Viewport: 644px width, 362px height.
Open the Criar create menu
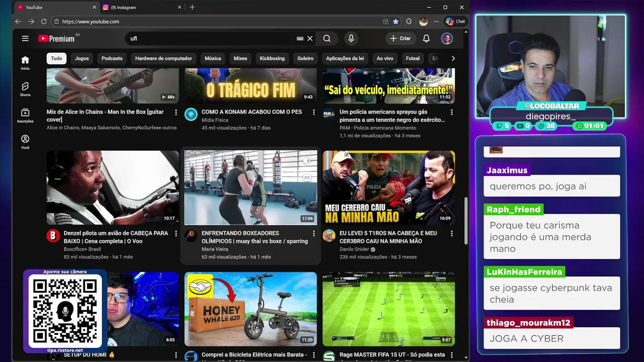click(x=400, y=38)
